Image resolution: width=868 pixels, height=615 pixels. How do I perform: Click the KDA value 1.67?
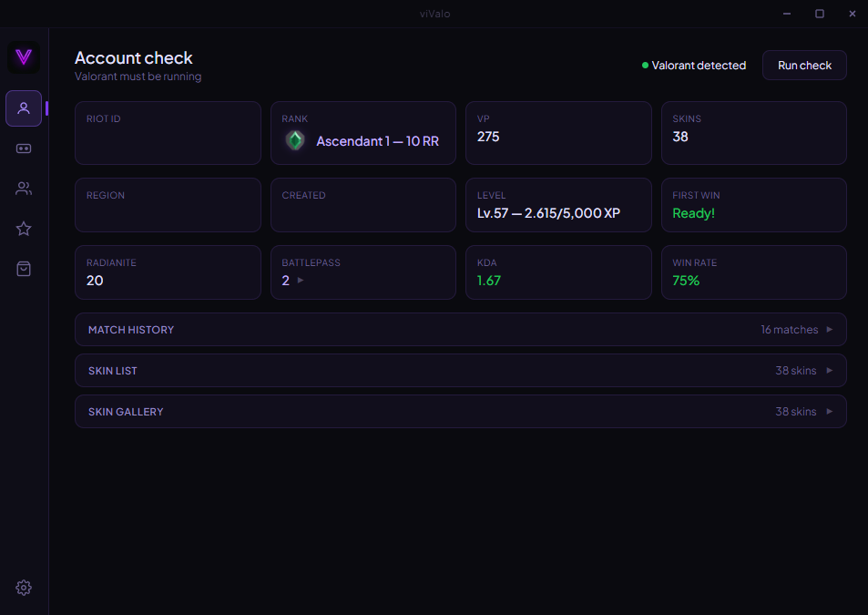(489, 281)
